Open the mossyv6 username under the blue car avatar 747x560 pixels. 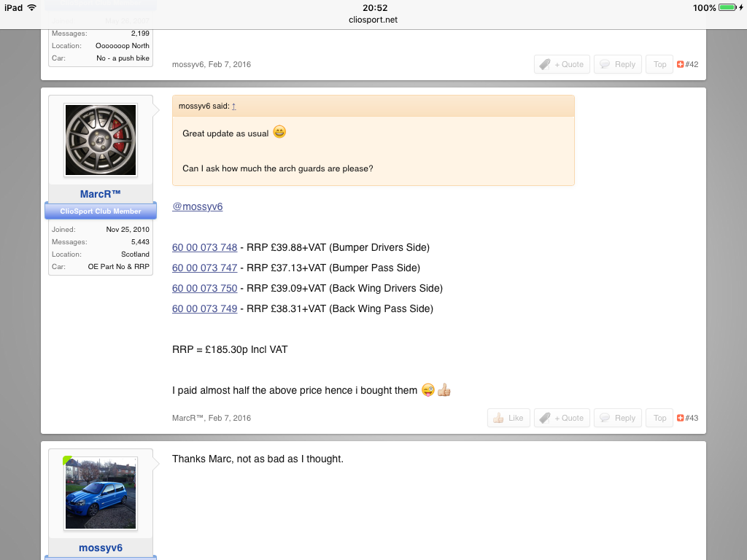tap(101, 548)
